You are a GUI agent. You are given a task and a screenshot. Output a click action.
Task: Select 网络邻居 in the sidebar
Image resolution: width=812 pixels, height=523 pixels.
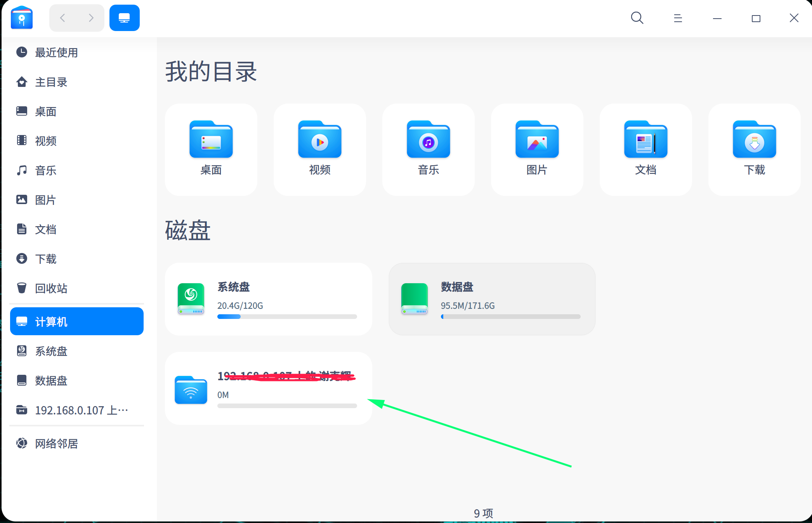pos(56,443)
